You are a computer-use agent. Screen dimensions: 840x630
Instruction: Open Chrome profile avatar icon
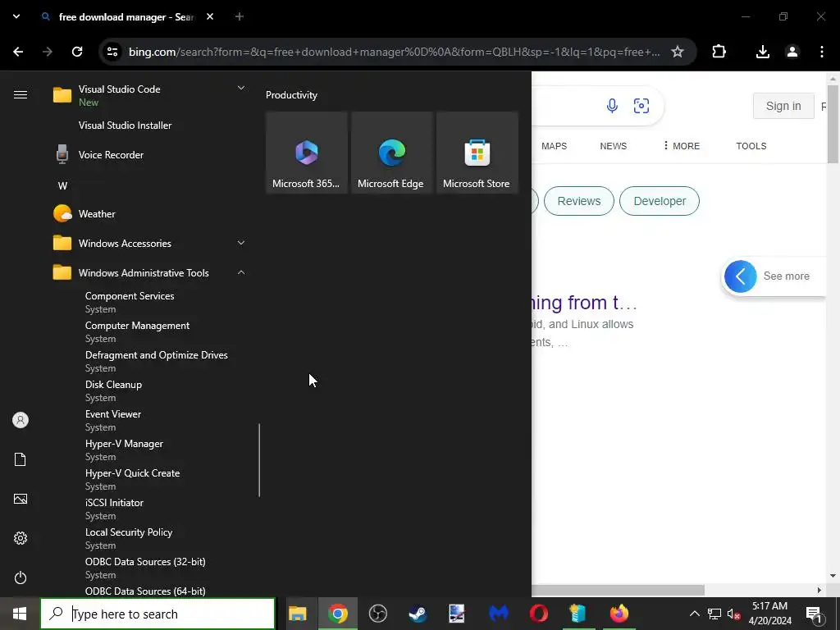792,52
